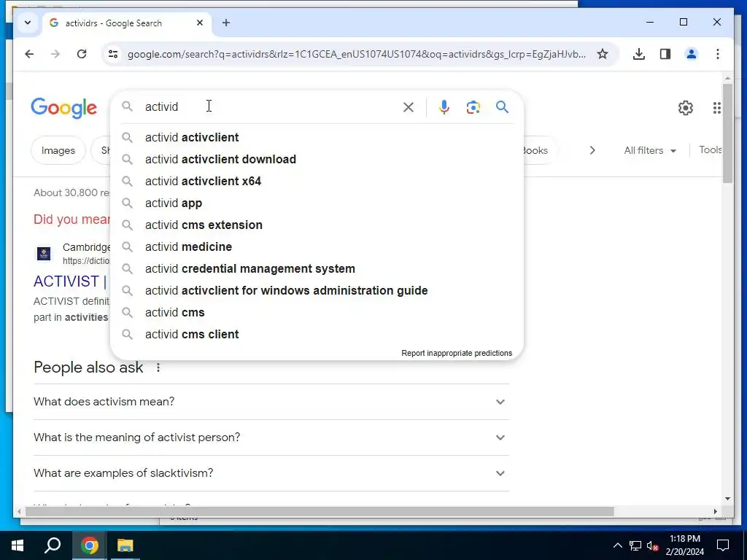The height and width of the screenshot is (560, 747).
Task: Open the clock and date in taskbar
Action: point(684,545)
